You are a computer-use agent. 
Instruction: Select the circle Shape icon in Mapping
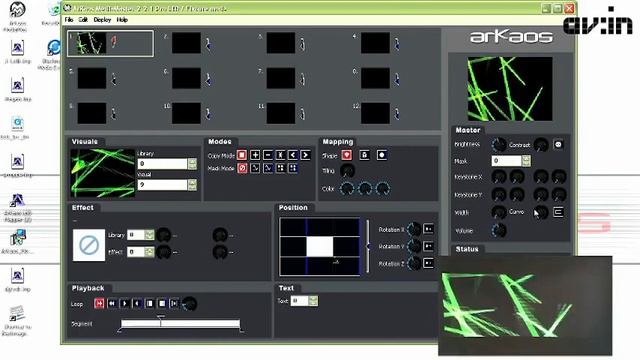(382, 155)
